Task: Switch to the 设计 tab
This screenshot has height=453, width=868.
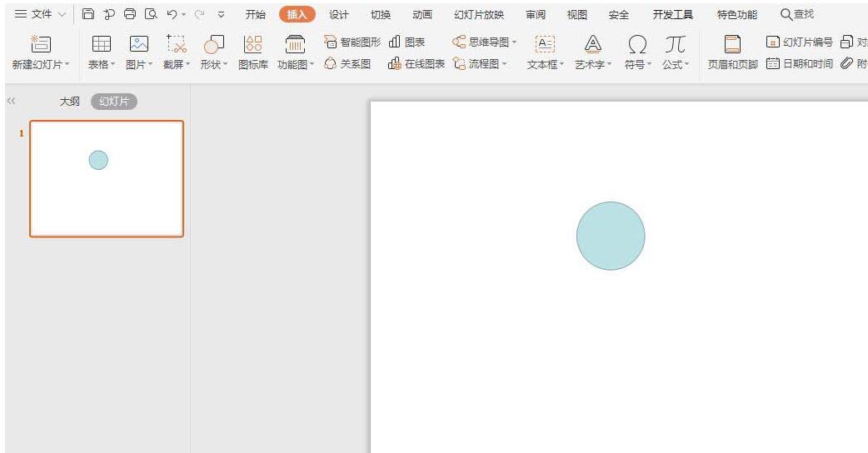Action: pyautogui.click(x=339, y=14)
